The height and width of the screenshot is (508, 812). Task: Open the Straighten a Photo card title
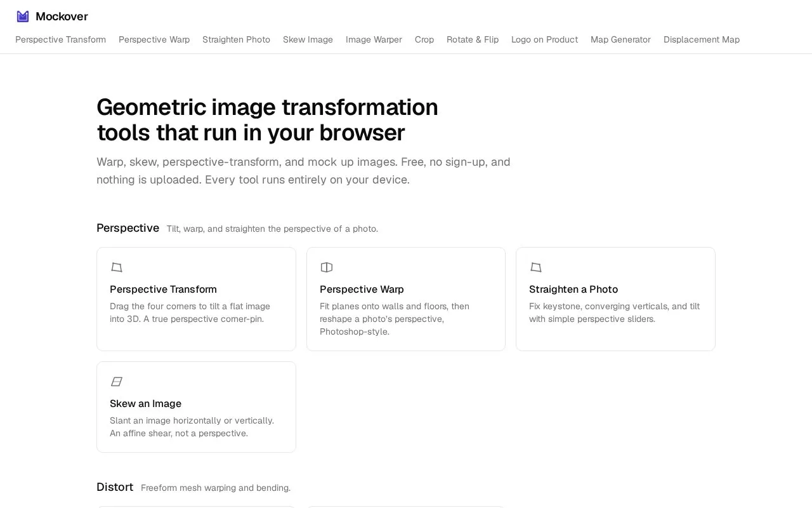(573, 290)
